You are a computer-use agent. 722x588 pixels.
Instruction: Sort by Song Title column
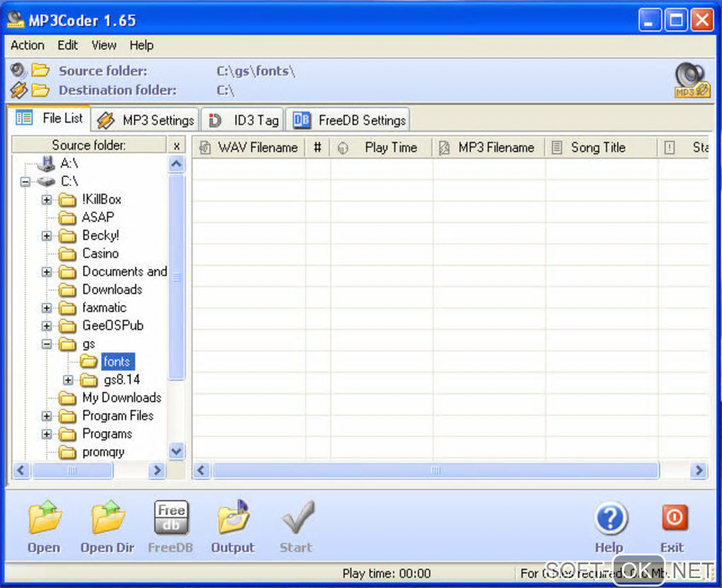602,147
